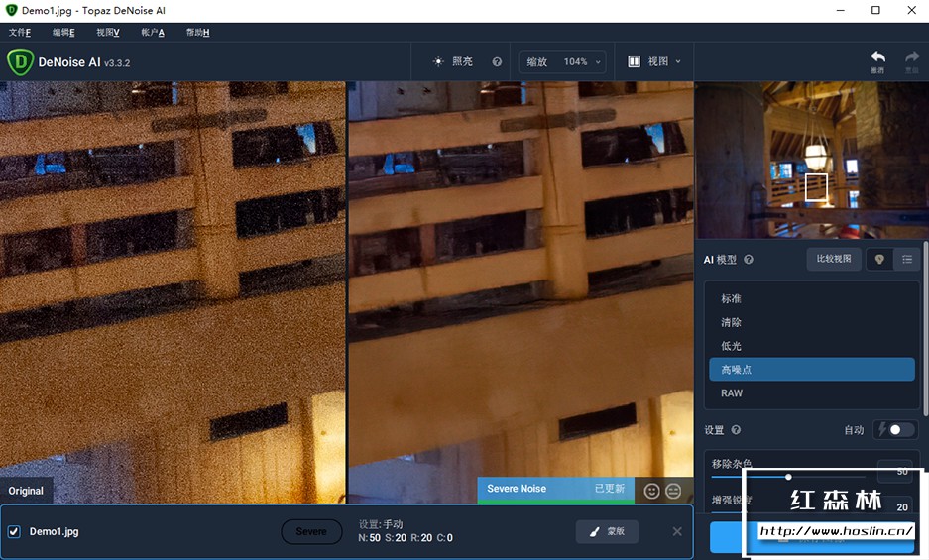Click the right panel vertical scrollbar
The image size is (929, 560).
point(925,329)
